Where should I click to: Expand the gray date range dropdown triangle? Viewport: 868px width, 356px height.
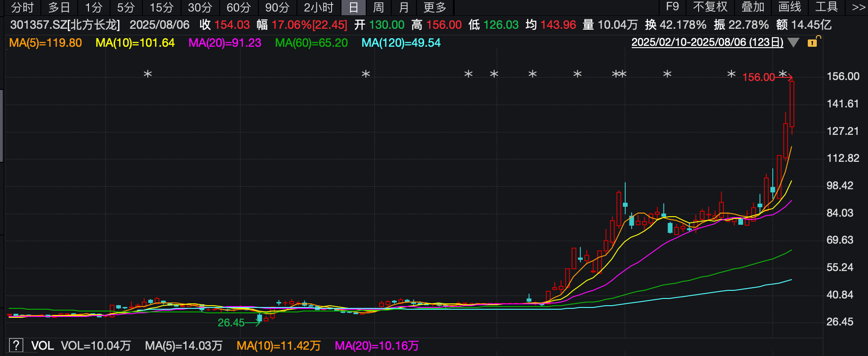(x=793, y=43)
